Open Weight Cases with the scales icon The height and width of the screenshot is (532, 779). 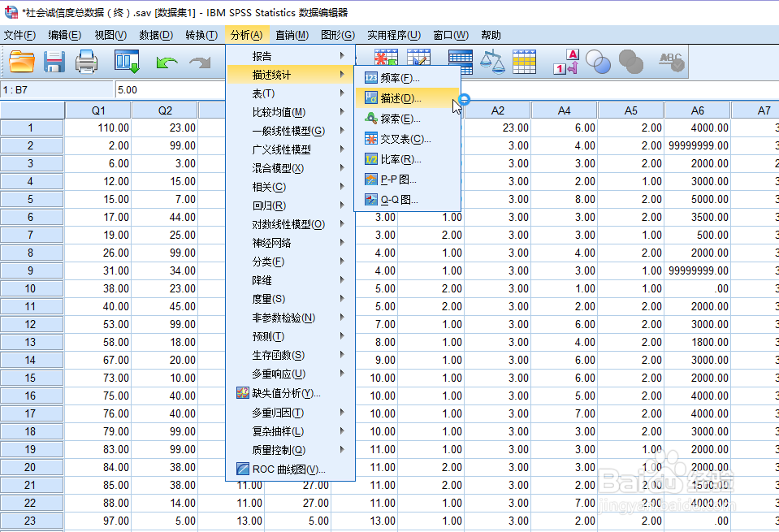tap(493, 62)
